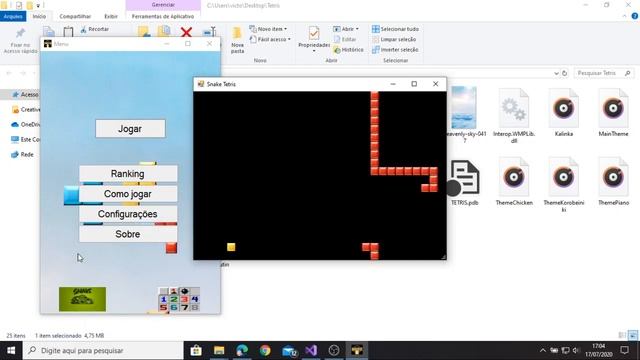The height and width of the screenshot is (360, 640).
Task: Select the Gerenciar contextual tab
Action: tap(163, 5)
